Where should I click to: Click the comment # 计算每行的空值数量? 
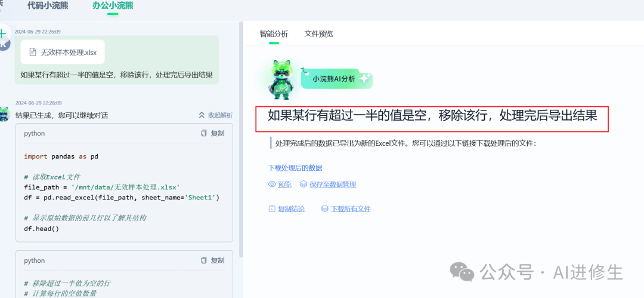click(x=60, y=293)
